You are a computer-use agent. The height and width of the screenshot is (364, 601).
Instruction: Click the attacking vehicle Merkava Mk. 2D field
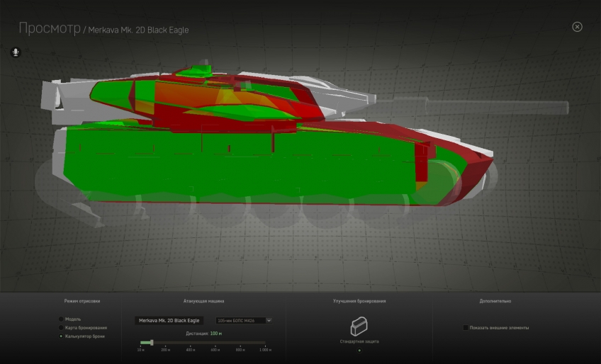tap(169, 320)
